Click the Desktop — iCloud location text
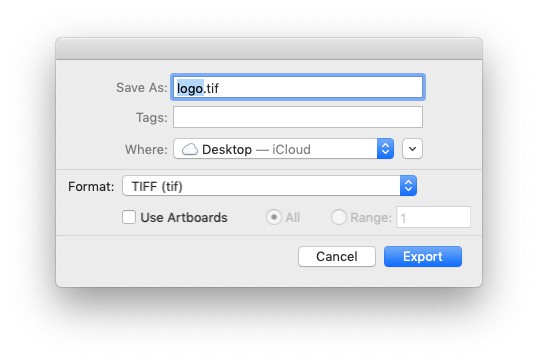 click(x=256, y=150)
